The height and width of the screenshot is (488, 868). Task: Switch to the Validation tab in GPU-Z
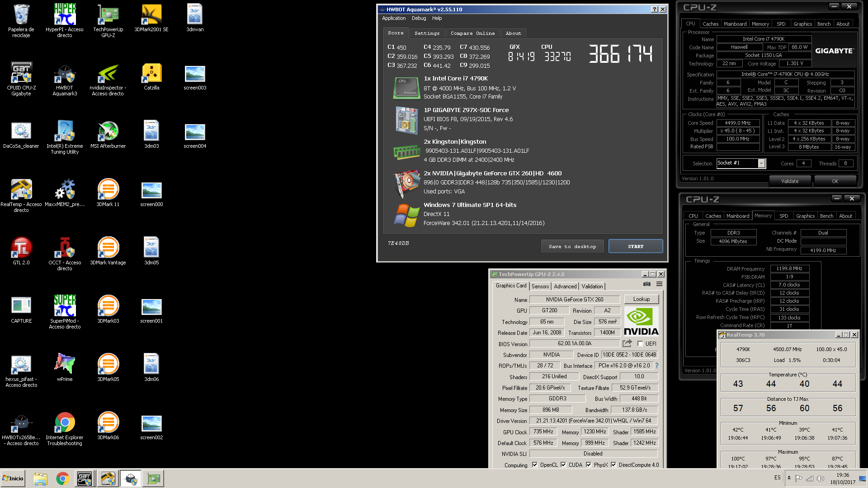(x=592, y=286)
